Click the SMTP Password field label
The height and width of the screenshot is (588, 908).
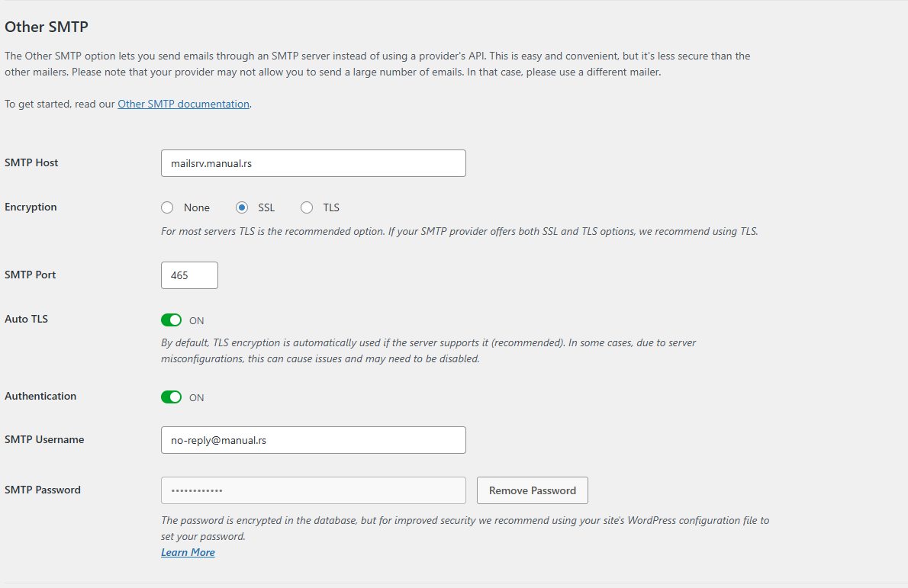coord(43,490)
